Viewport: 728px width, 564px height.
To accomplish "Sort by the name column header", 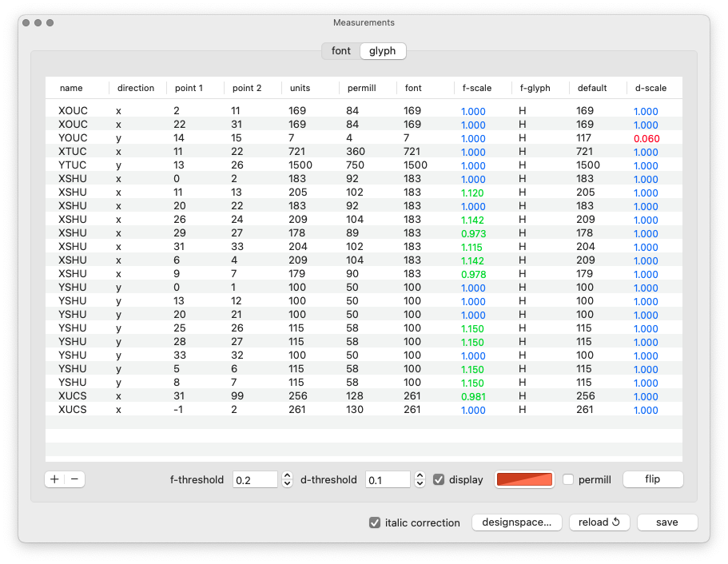I will pos(71,88).
